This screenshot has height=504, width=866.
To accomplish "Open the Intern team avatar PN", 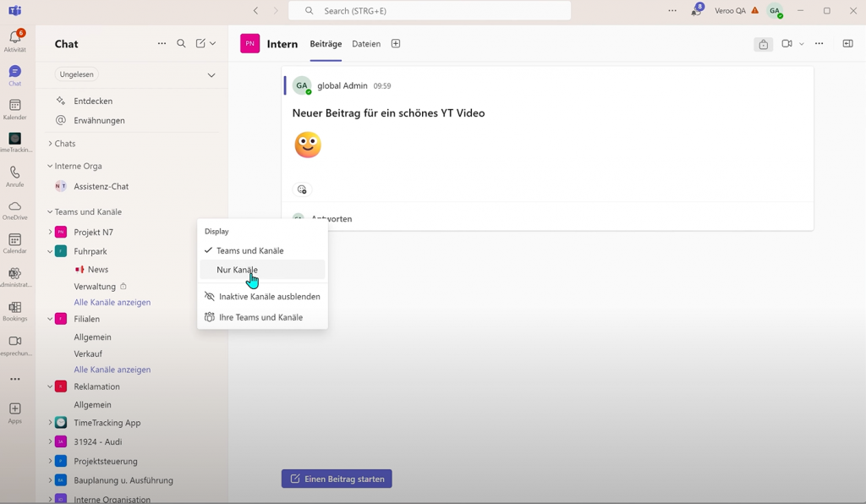I will [x=249, y=44].
